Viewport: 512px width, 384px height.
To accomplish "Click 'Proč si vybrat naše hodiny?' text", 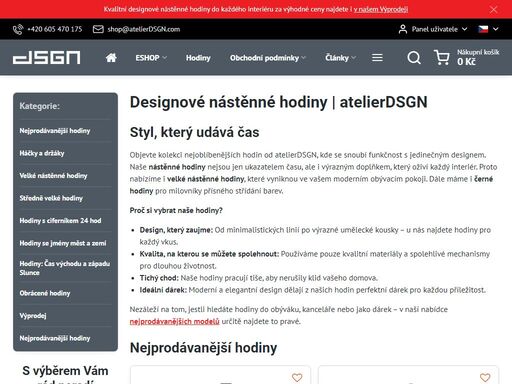I will click(x=176, y=210).
